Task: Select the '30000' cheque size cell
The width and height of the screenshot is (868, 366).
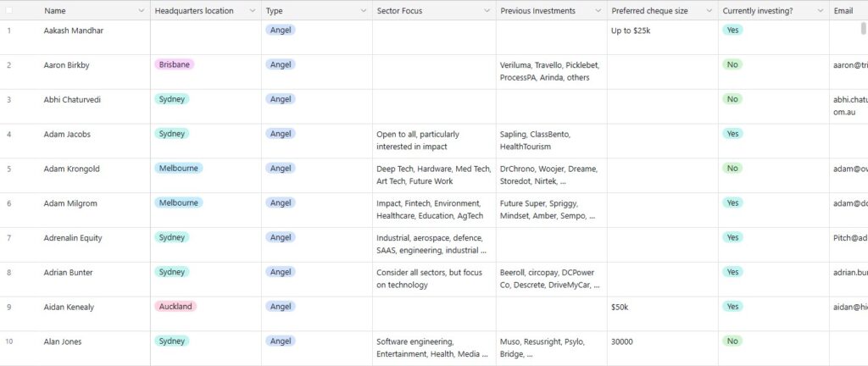Action: (x=663, y=348)
